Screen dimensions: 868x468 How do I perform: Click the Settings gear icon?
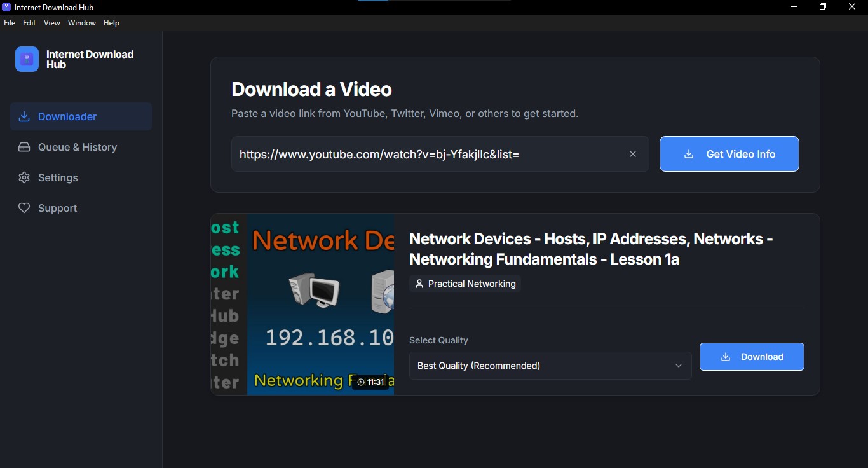pos(24,177)
